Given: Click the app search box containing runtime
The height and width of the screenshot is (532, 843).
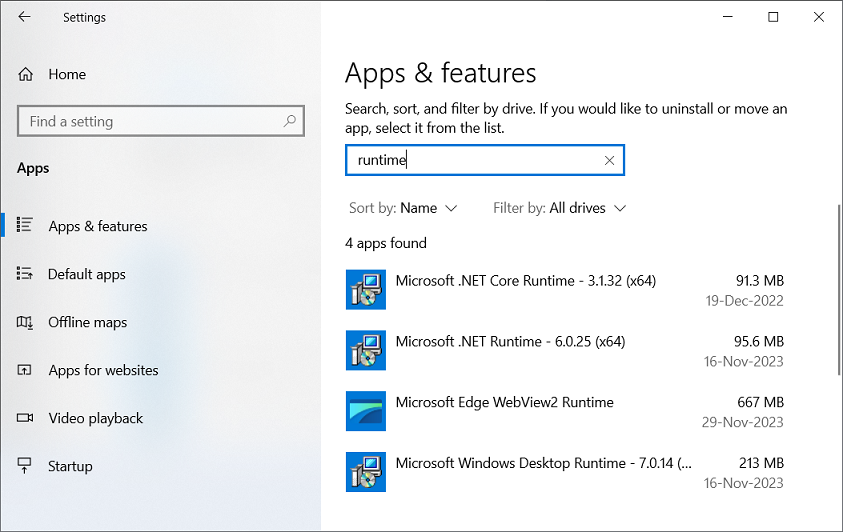Looking at the screenshot, I should click(x=470, y=160).
